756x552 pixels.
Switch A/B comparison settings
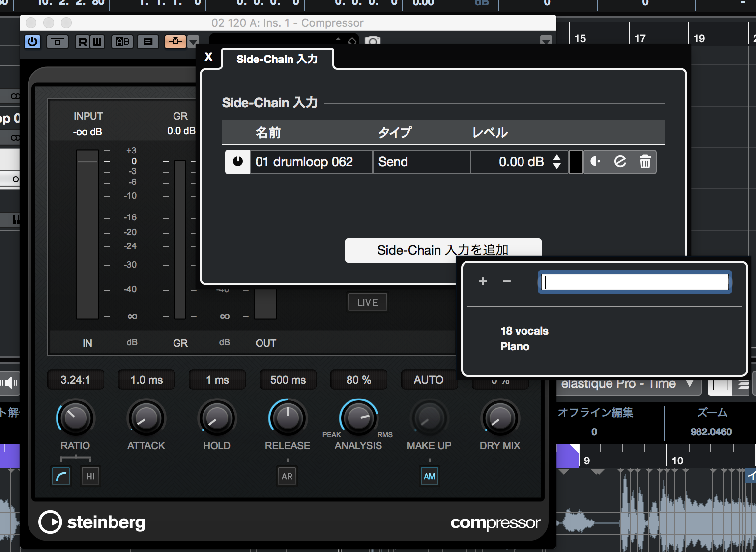[x=122, y=42]
